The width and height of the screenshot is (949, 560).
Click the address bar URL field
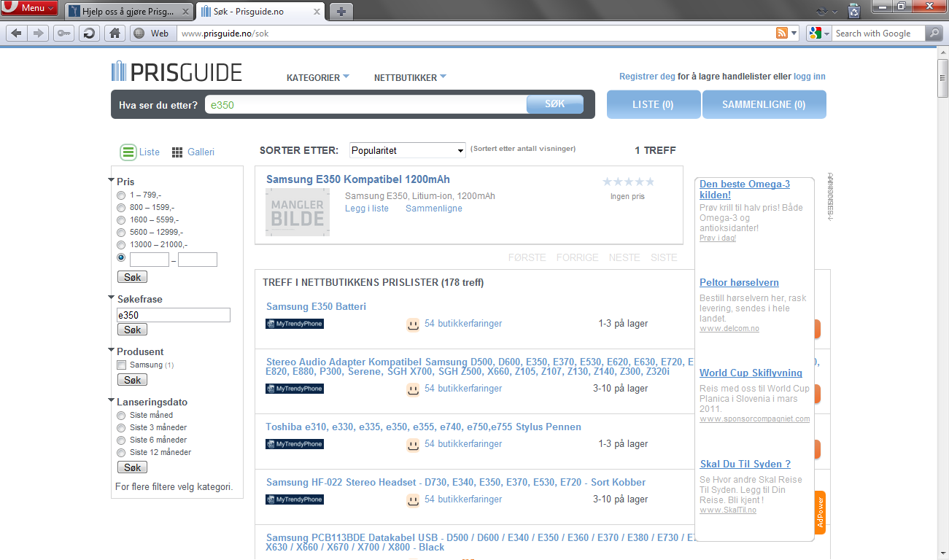click(x=474, y=34)
